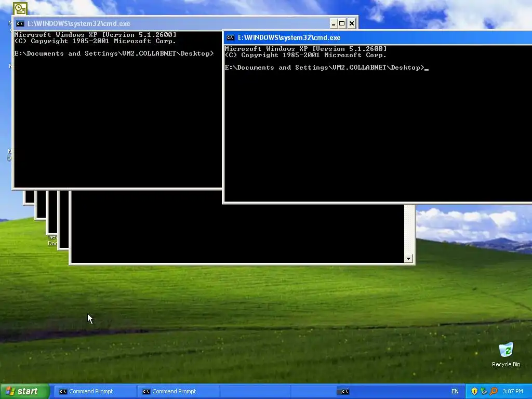Click the inactive window's E:\WINDOWS\system32\cmd.exe title text
The width and height of the screenshot is (532, 399).
click(79, 23)
